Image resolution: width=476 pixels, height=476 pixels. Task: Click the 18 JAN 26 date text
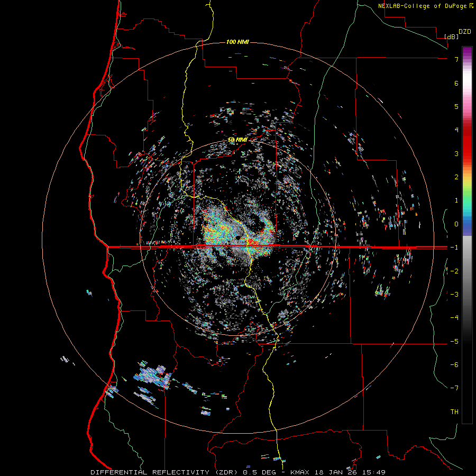(x=335, y=472)
